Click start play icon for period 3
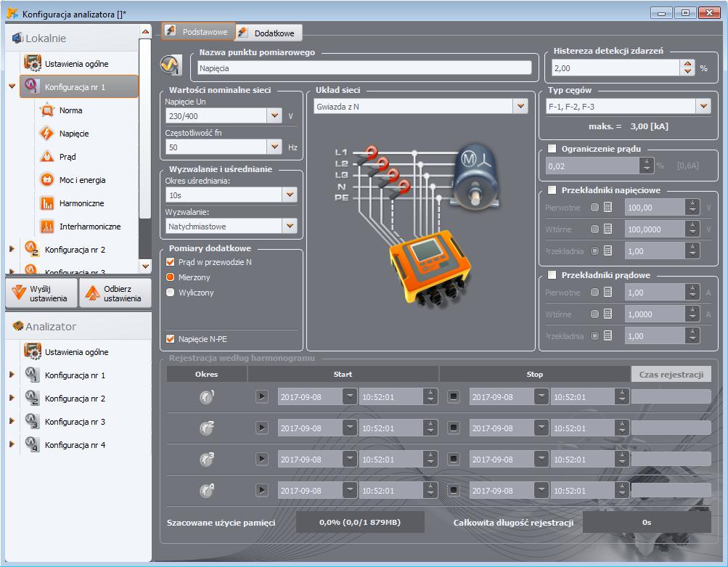728x567 pixels. point(262,459)
